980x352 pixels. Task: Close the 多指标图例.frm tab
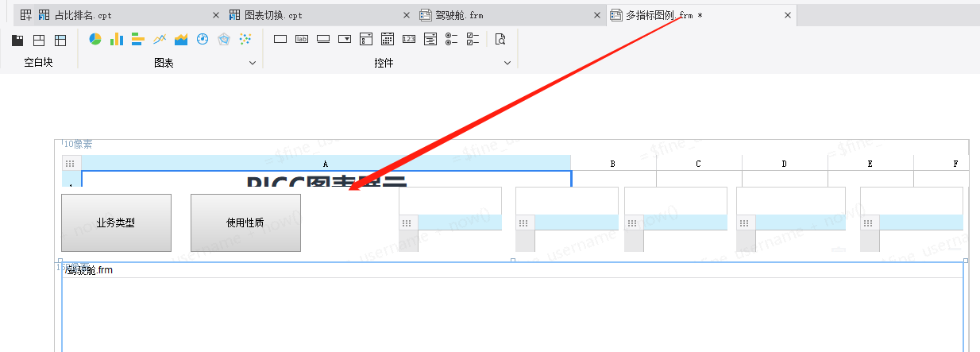(x=788, y=15)
